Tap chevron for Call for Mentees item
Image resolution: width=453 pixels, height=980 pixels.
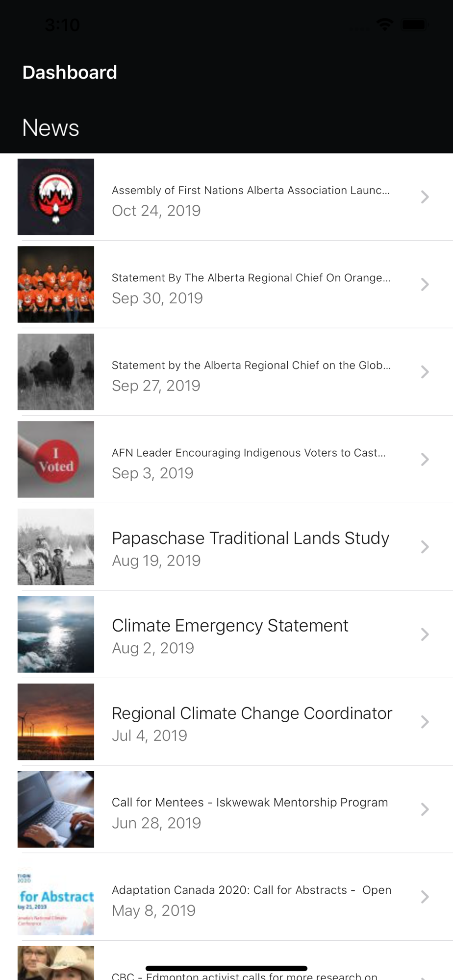click(425, 809)
